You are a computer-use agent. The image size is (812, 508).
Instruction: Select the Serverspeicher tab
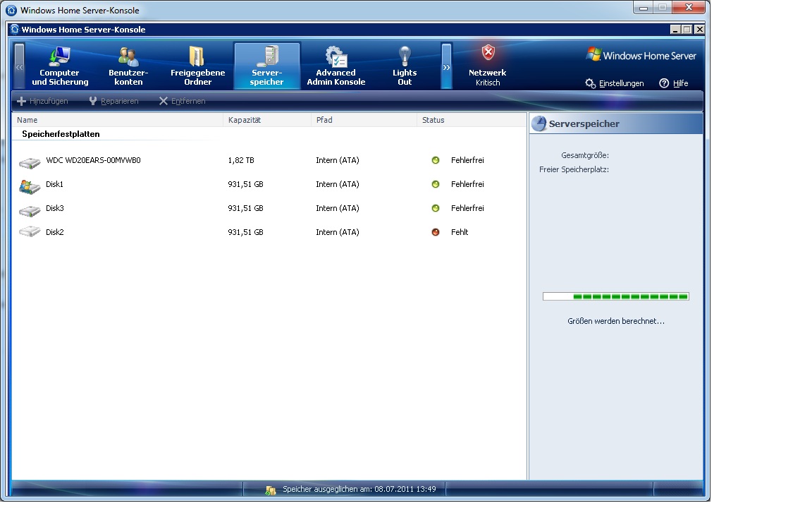(x=266, y=66)
